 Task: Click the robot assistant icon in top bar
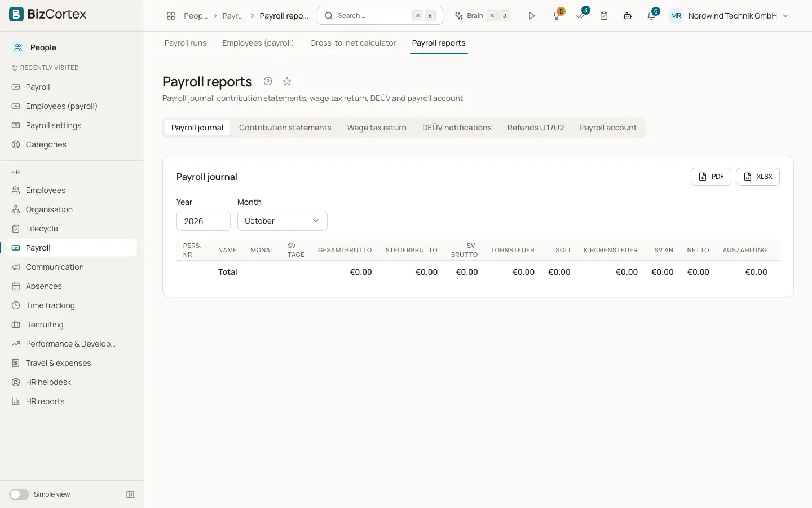coord(628,16)
